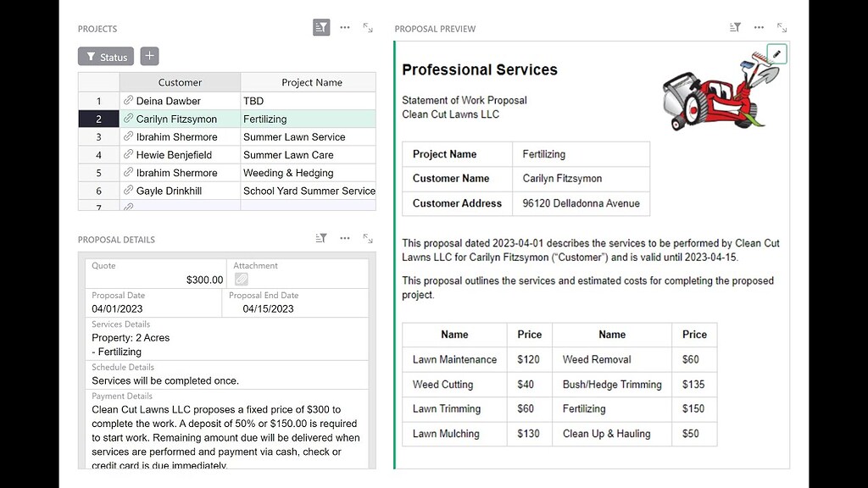The width and height of the screenshot is (868, 488).
Task: Open the ellipsis menu on Projects panel
Action: (344, 26)
